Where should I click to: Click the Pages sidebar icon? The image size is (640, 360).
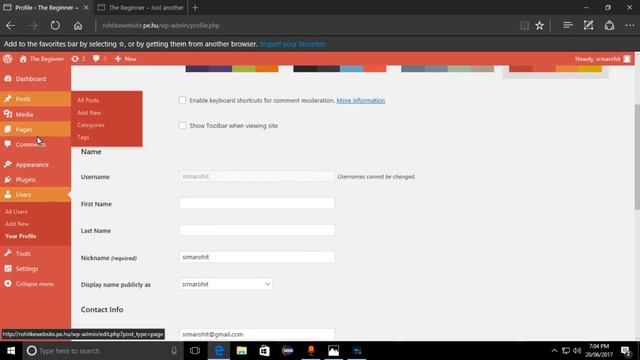click(8, 129)
